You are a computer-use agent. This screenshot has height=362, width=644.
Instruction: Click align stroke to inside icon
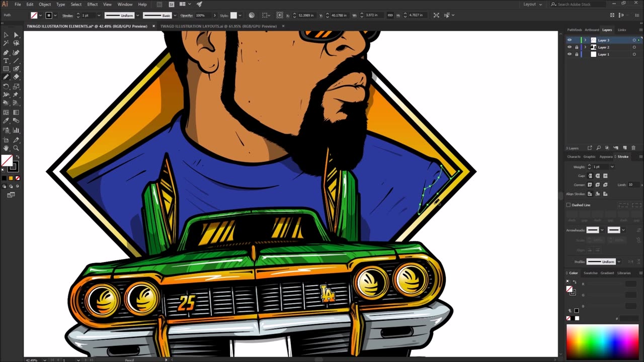click(598, 194)
